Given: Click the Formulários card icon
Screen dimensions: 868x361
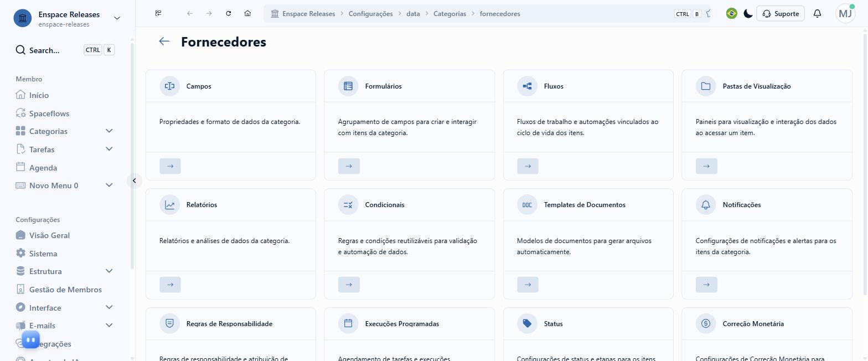Looking at the screenshot, I should click(348, 86).
